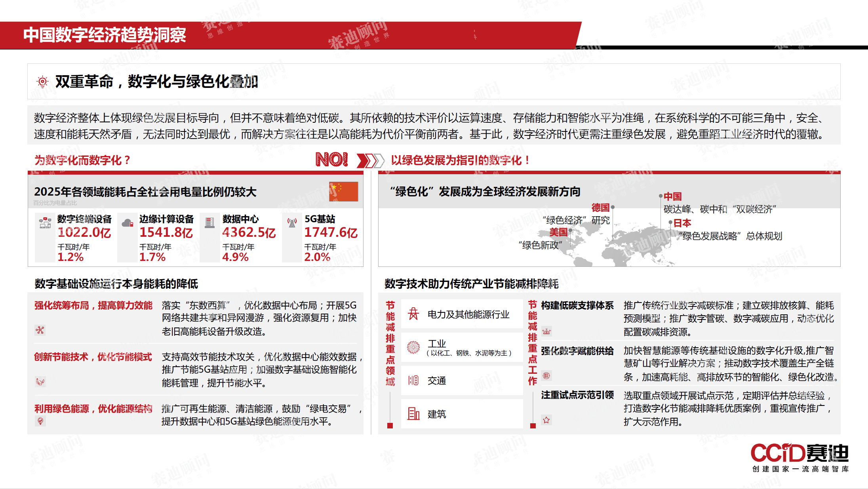The width and height of the screenshot is (868, 489).
Task: Click the small note 百分比为电量占比
Action: 55,203
